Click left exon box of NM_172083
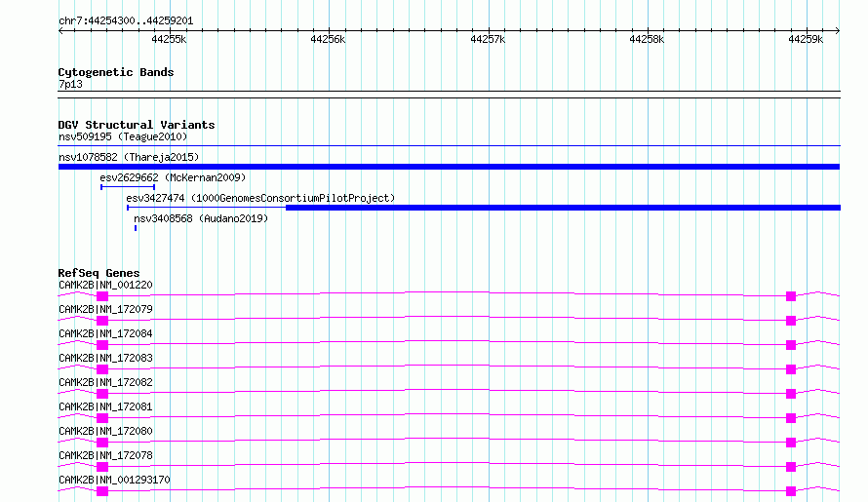Viewport: 868px width, 502px height. coord(102,369)
